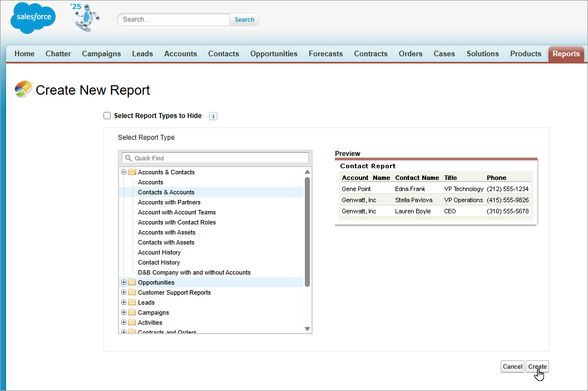Click the Leads folder icon in tree

132,302
